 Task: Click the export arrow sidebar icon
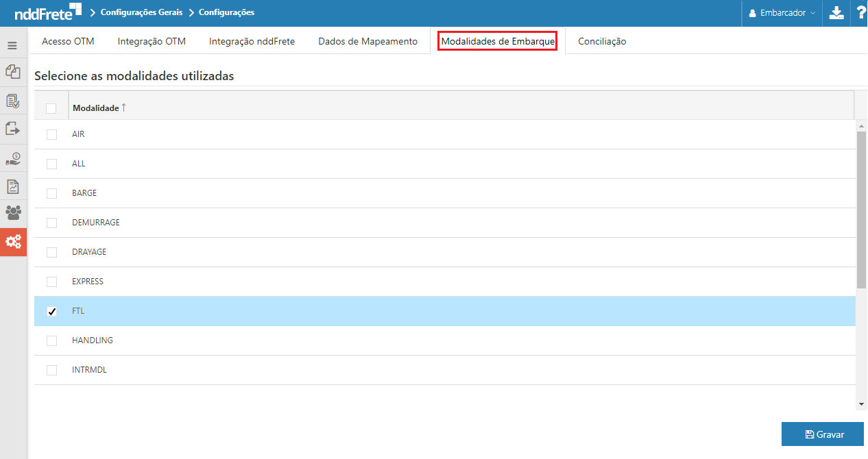pyautogui.click(x=12, y=129)
